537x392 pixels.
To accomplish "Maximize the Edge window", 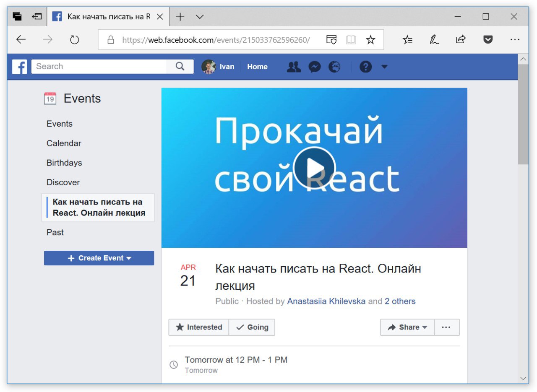I will (486, 17).
